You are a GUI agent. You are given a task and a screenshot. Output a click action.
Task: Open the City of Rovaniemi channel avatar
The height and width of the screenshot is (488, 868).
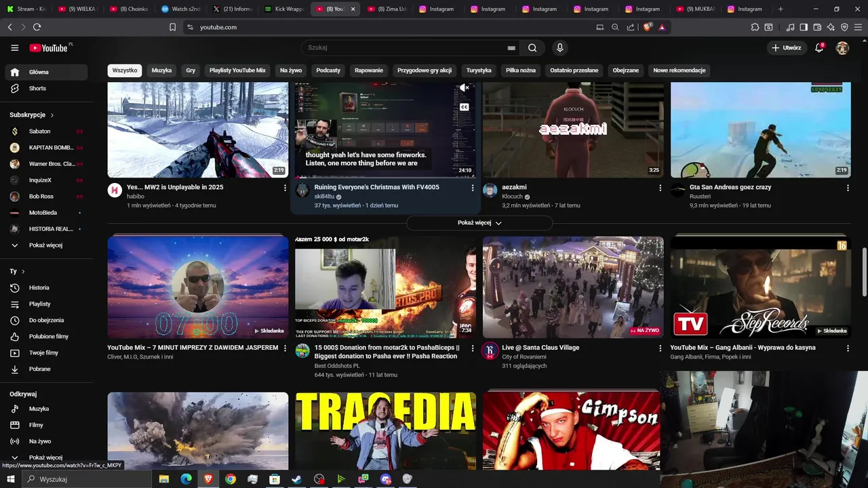click(x=490, y=351)
